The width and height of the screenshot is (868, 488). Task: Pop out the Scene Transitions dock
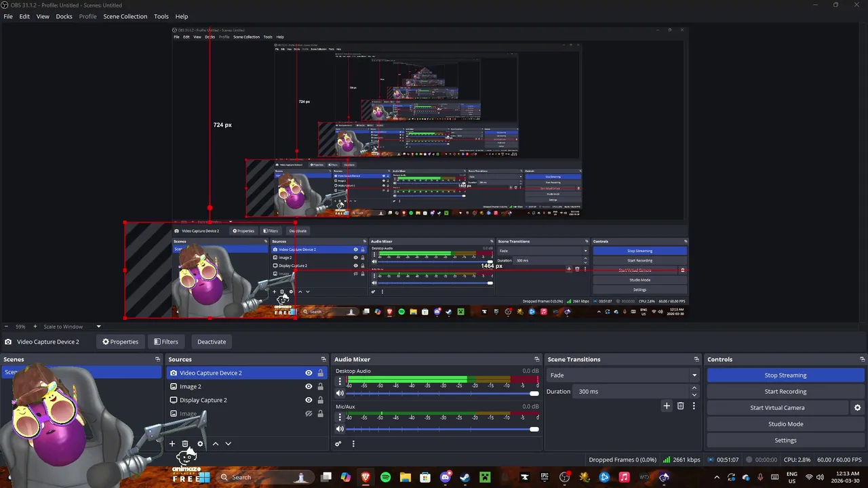pyautogui.click(x=696, y=359)
